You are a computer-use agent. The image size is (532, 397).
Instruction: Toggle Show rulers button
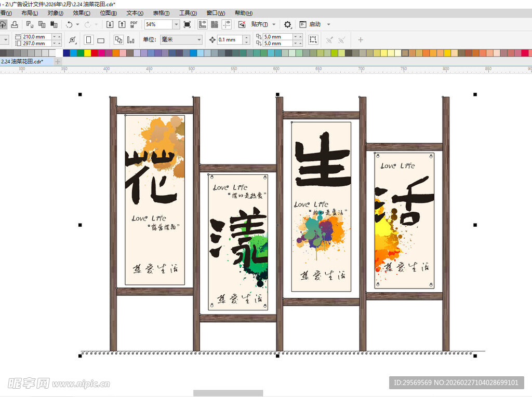pos(202,24)
